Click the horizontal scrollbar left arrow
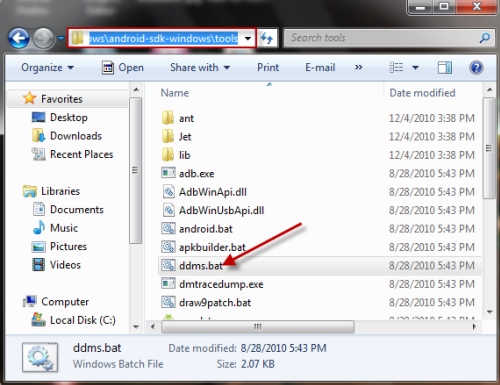Screen dimensions: 500x385 coord(153,327)
